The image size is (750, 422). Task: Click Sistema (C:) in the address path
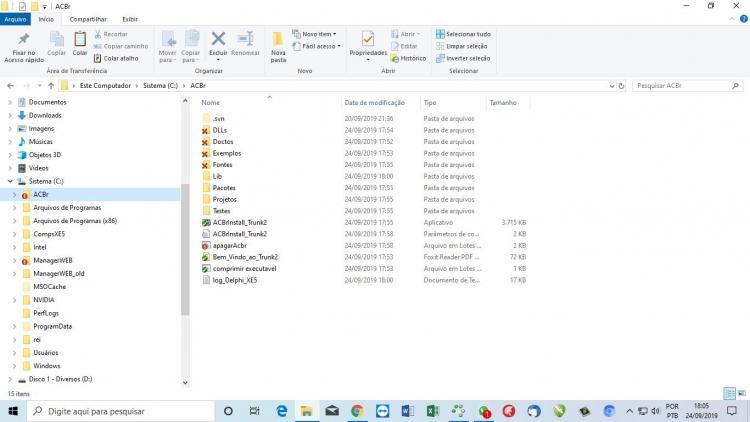coord(160,86)
